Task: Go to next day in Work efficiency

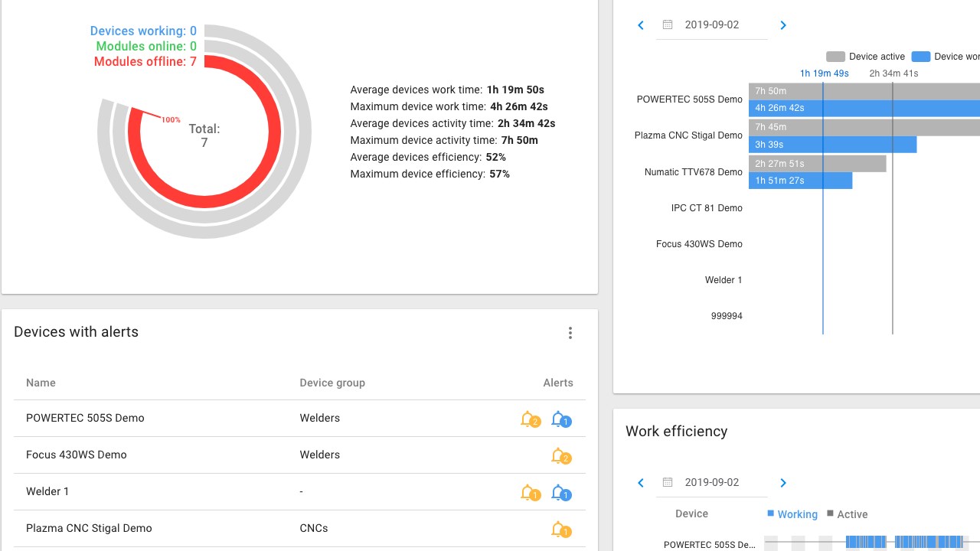Action: pyautogui.click(x=783, y=483)
